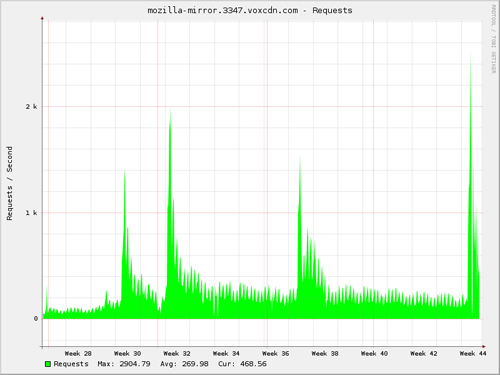Click the green Requests legend swatch
500x375 pixels.
(48, 364)
